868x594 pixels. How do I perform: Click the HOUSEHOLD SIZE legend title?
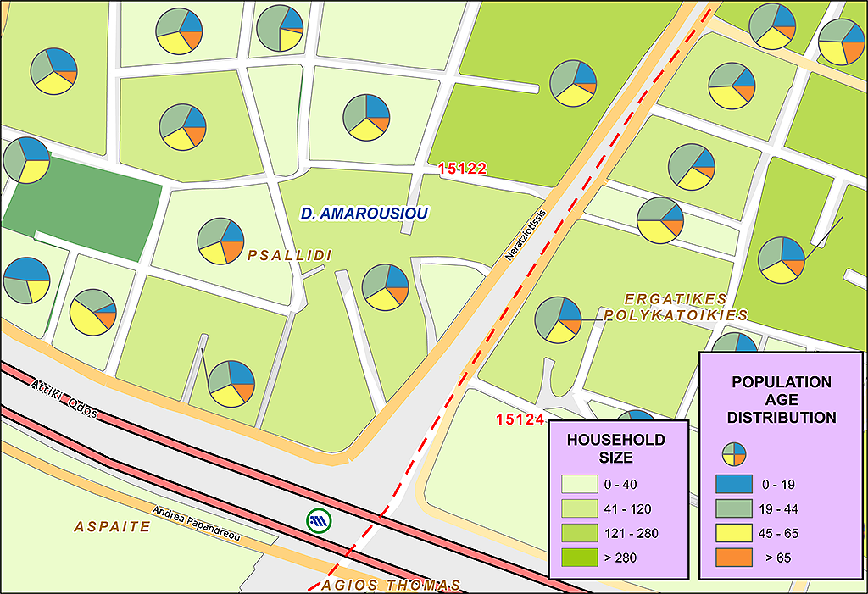[615, 448]
